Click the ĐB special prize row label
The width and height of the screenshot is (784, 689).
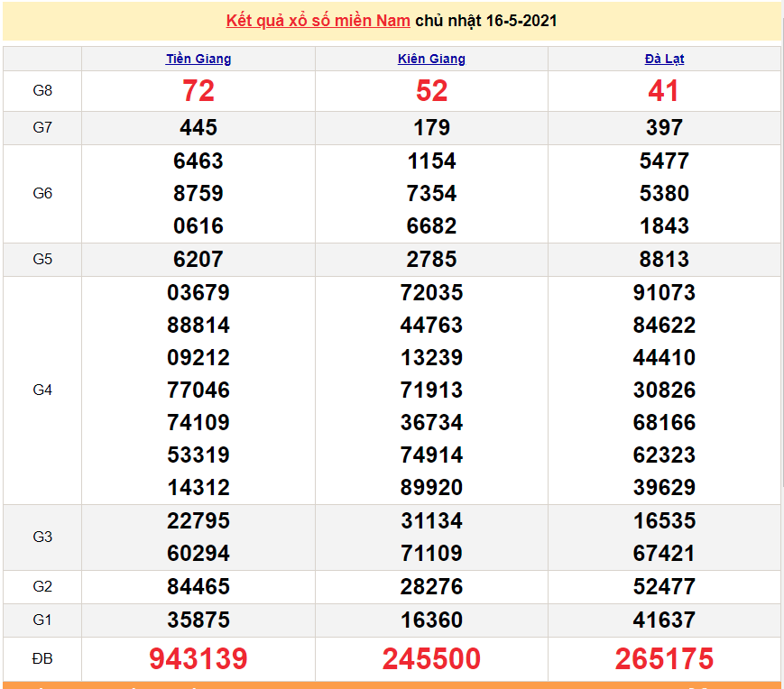tap(42, 659)
